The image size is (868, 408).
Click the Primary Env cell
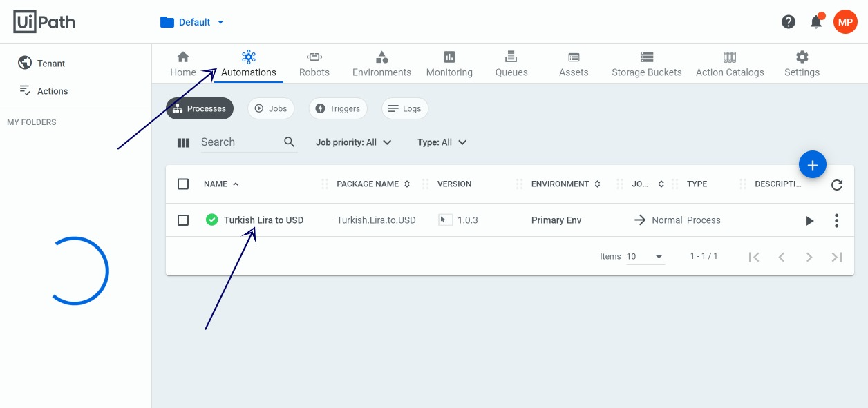tap(556, 220)
